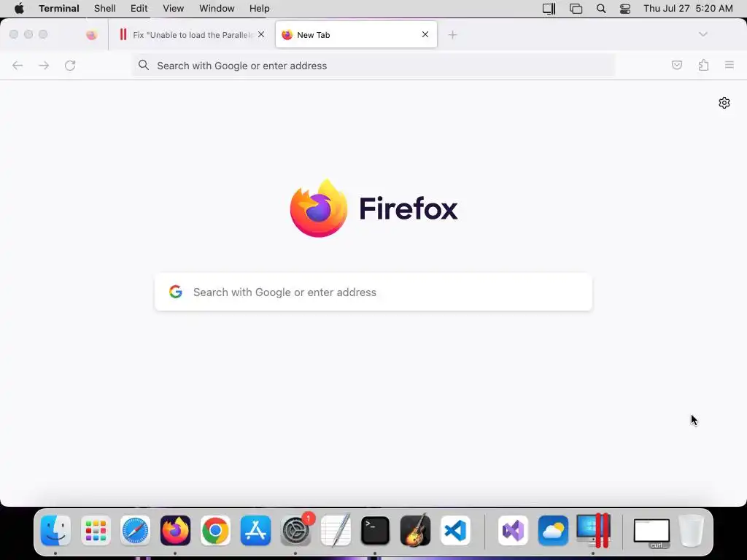Image resolution: width=747 pixels, height=560 pixels.
Task: Open Visual Studio Code from the Dock
Action: 455,530
